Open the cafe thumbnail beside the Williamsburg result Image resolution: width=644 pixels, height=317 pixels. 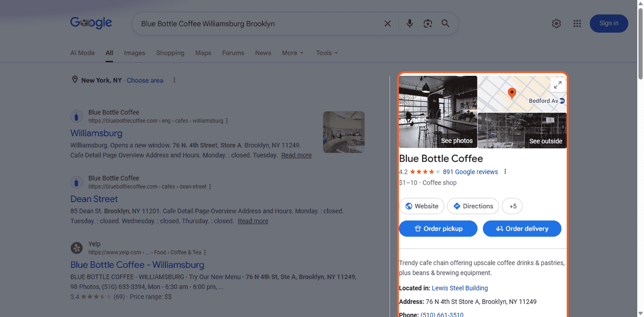(344, 132)
